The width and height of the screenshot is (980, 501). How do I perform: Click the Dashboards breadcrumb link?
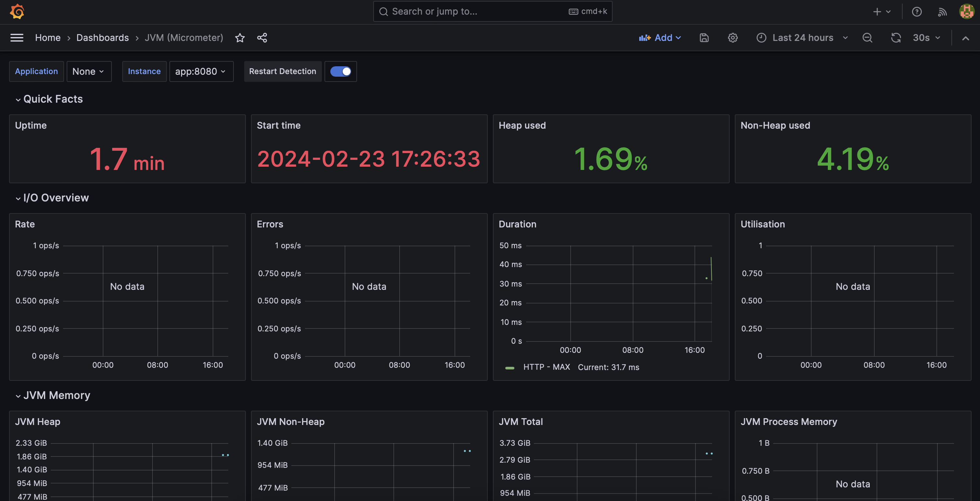tap(102, 37)
